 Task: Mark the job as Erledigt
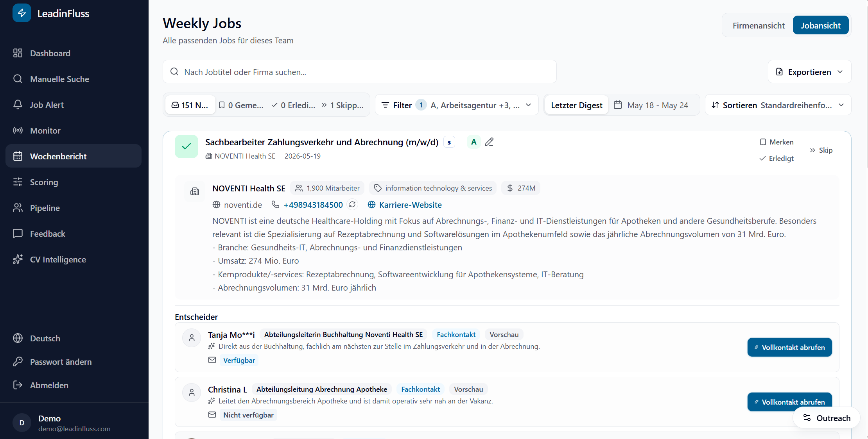pos(777,158)
